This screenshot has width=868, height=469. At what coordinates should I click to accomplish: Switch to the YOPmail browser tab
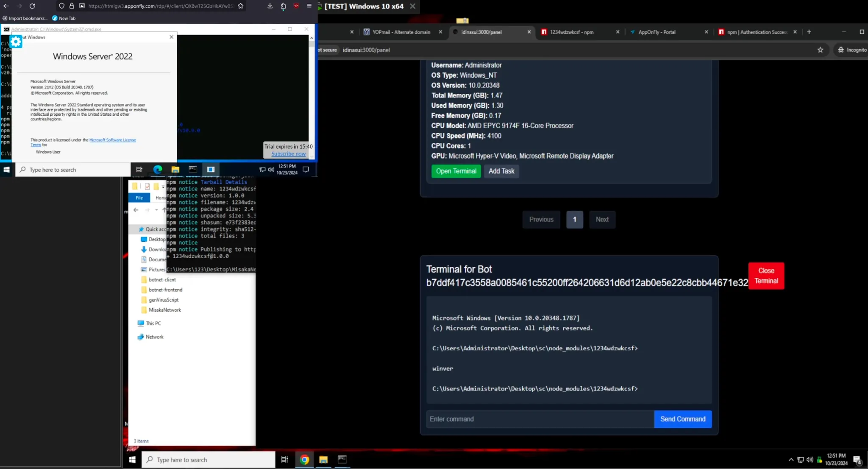pyautogui.click(x=401, y=32)
